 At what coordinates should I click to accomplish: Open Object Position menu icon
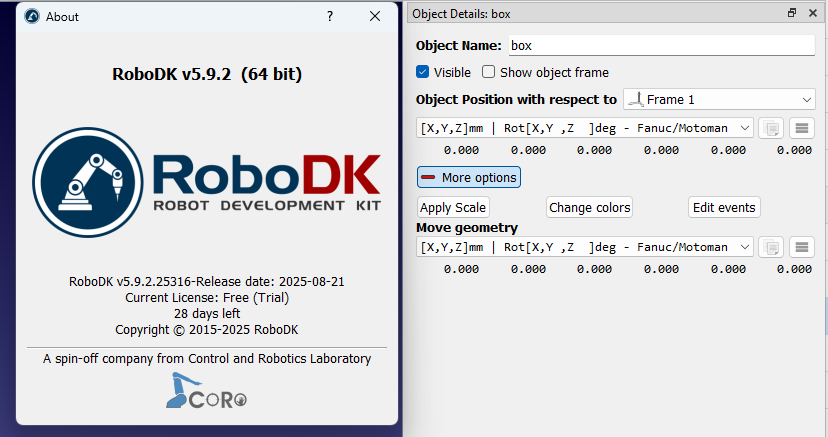pos(802,128)
